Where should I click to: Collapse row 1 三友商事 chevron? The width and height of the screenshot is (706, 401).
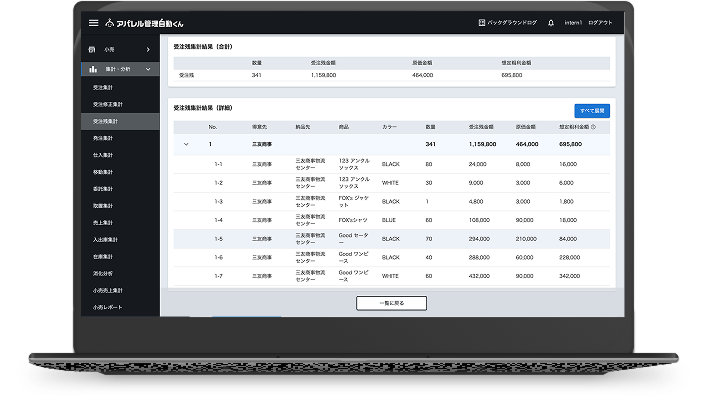185,144
